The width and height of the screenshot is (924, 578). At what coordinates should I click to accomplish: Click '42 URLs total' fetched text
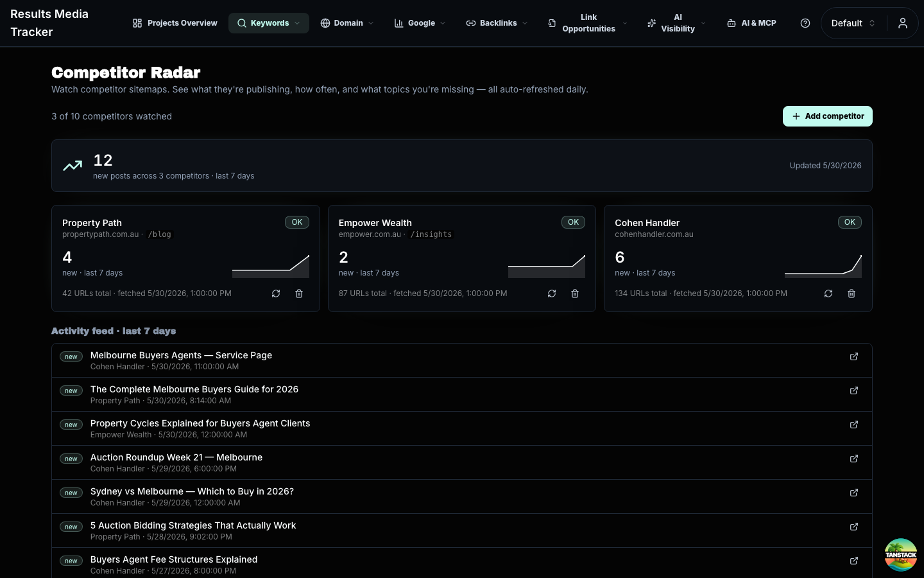point(147,293)
